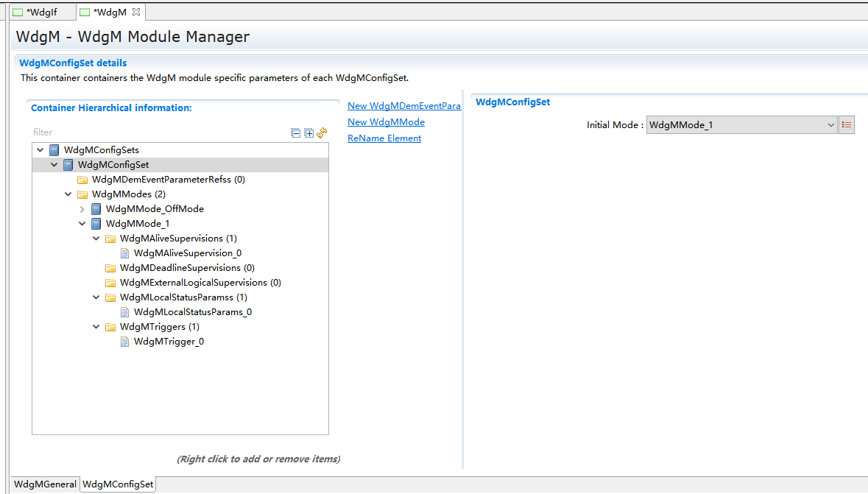Collapse the WdgMTriggers folder

pyautogui.click(x=96, y=327)
